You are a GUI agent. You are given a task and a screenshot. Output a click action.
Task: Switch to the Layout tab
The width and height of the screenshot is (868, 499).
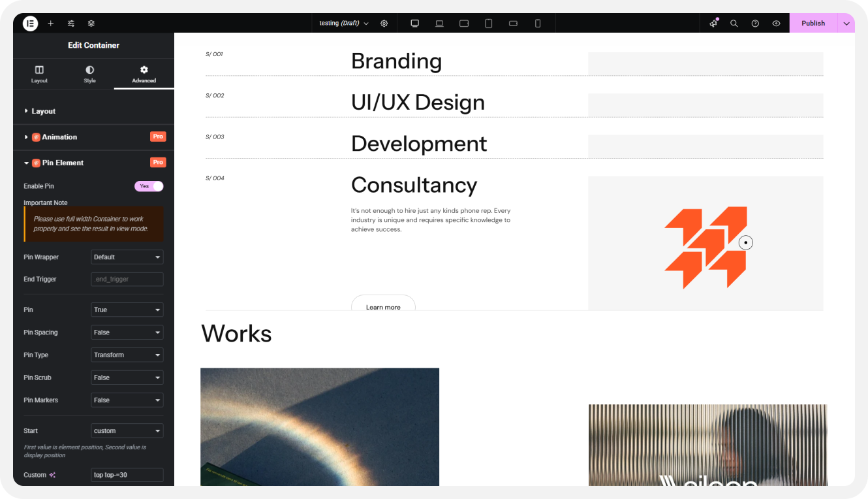(39, 74)
